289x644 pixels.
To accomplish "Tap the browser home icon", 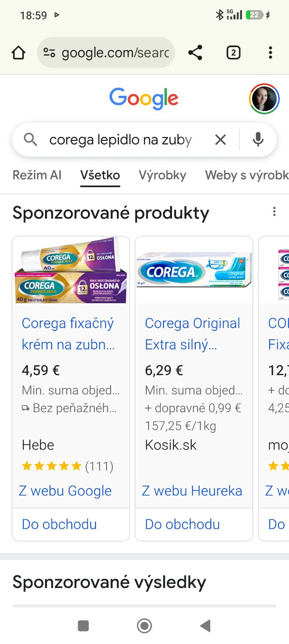I will 18,53.
